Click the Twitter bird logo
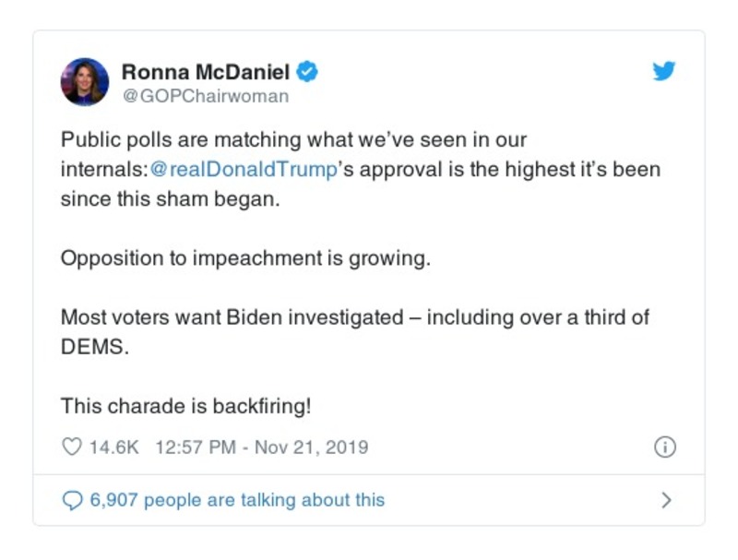738x560 pixels. [x=664, y=71]
